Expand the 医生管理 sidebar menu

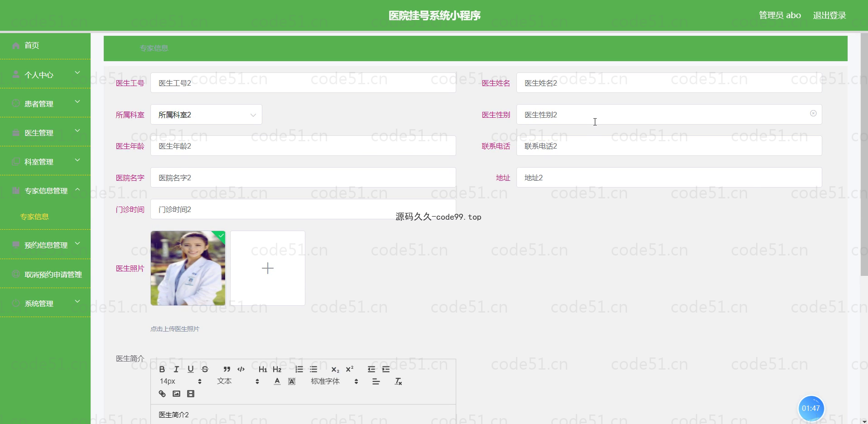pos(45,132)
